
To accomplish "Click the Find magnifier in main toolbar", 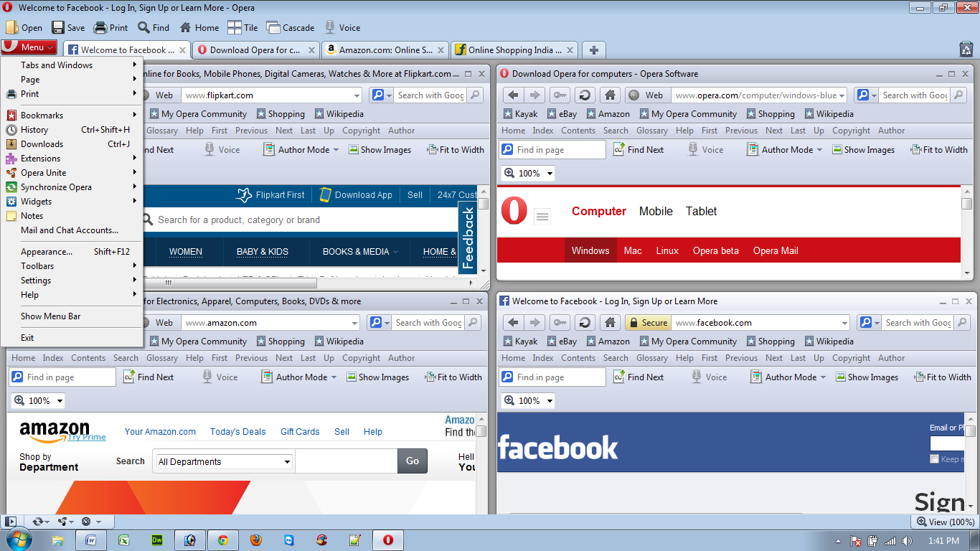I will pos(143,27).
